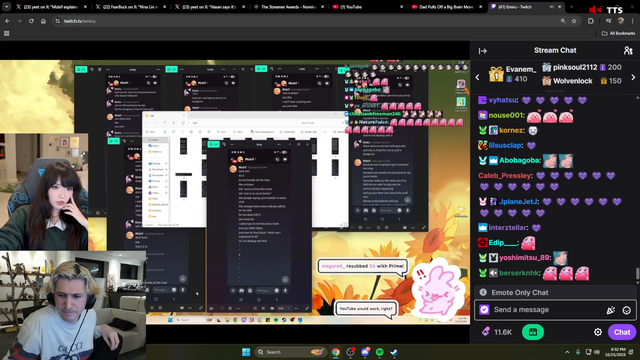Switch to the FearBuck on X tab
Viewport: 640px width, 360px height.
(130, 7)
